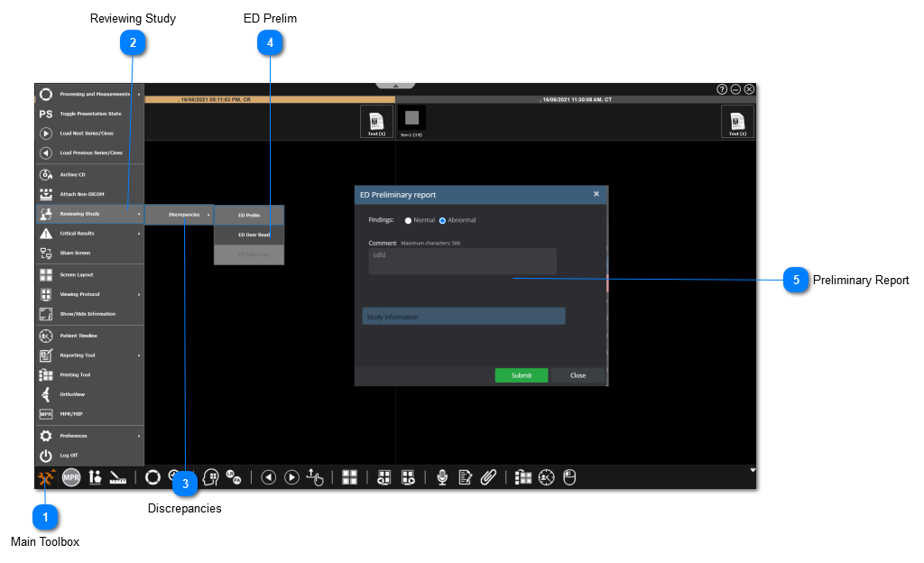This screenshot has width=924, height=563.
Task: Expand the Processing and Measurements submenu
Action: 90,94
